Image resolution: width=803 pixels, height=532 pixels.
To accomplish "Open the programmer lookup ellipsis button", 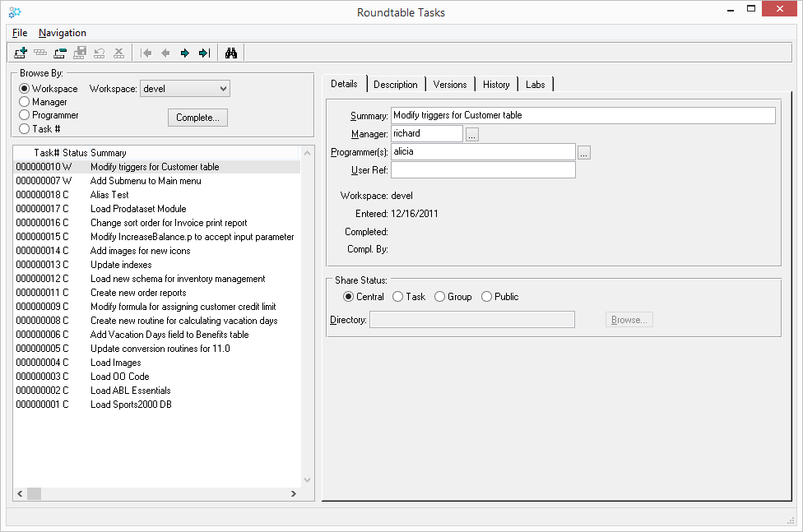I will (584, 153).
